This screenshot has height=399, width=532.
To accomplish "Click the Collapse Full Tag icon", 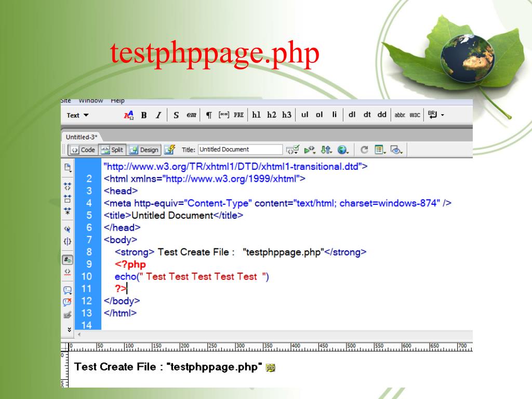I will [68, 187].
